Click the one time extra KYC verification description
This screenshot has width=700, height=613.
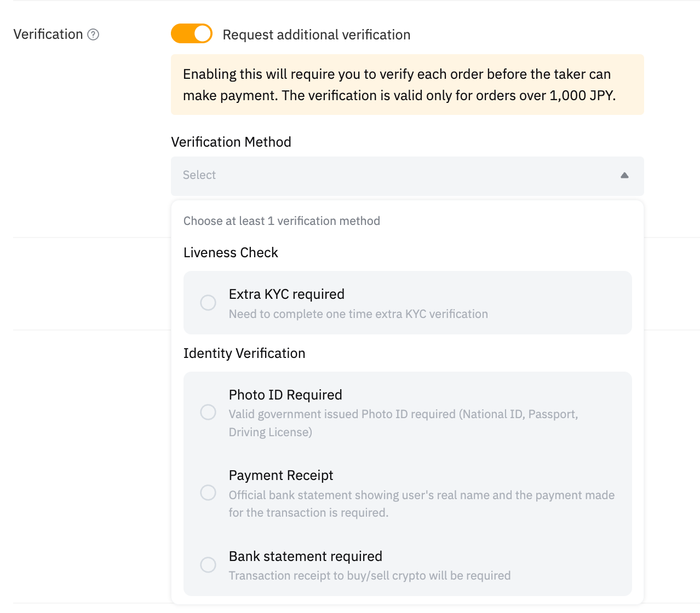[358, 314]
